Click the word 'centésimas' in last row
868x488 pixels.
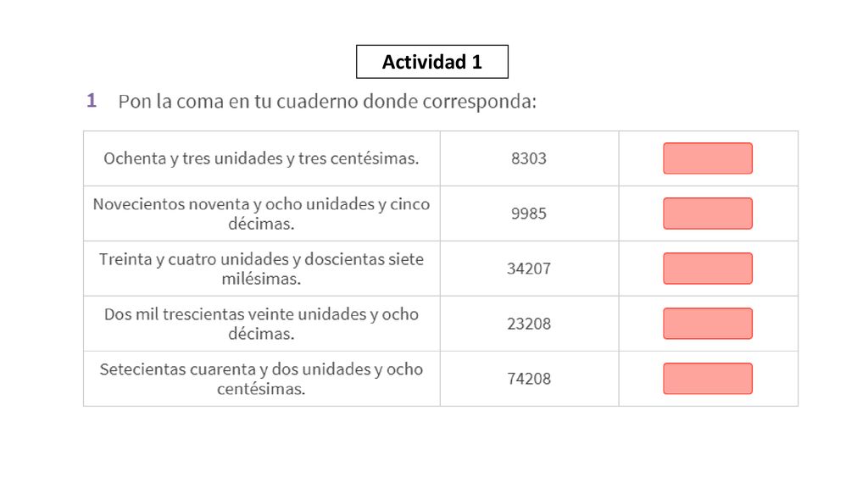tap(261, 389)
